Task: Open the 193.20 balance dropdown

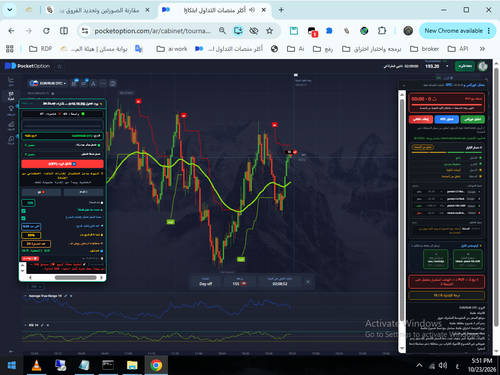Action: click(437, 66)
